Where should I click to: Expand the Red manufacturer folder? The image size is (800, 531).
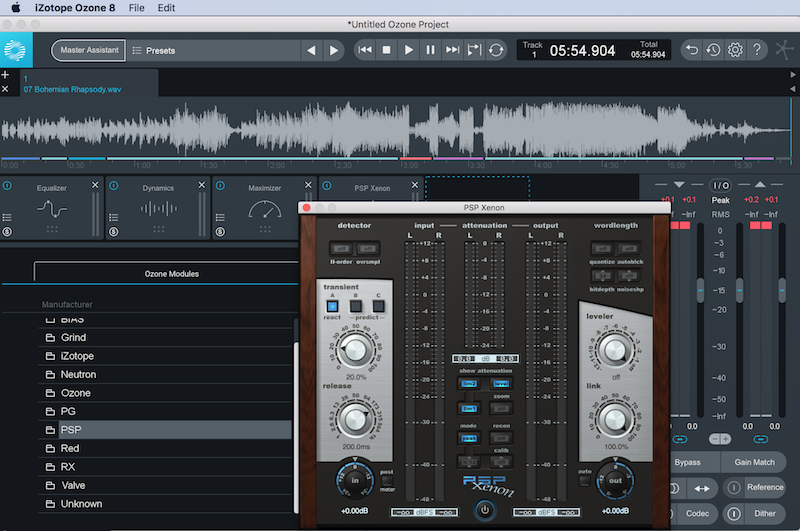pyautogui.click(x=164, y=448)
